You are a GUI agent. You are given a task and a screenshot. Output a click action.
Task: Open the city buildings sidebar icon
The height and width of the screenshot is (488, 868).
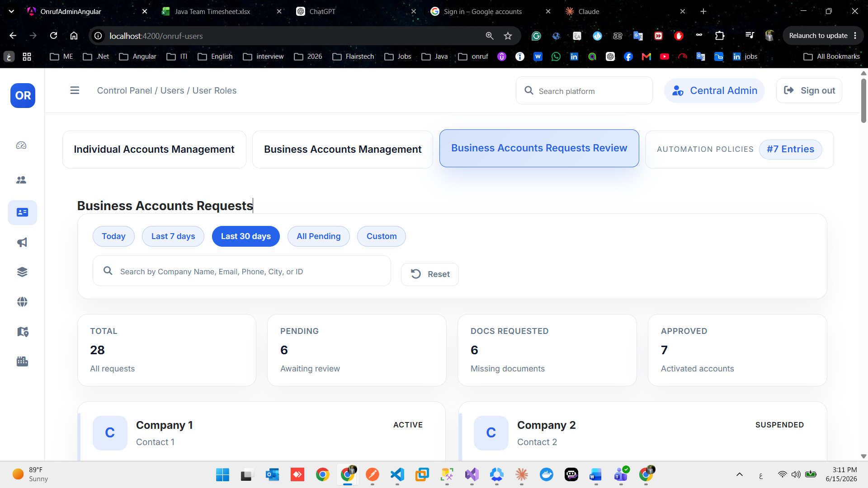[22, 361]
